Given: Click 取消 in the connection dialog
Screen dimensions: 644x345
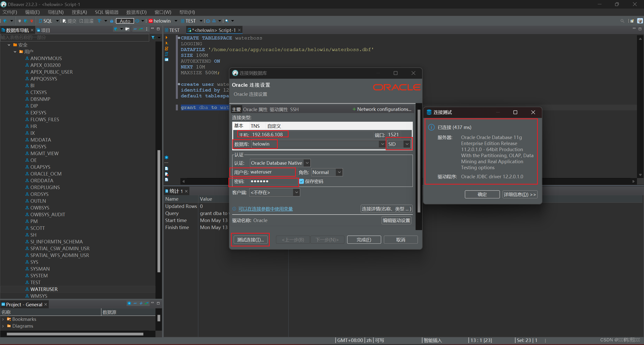Looking at the screenshot, I should [400, 240].
